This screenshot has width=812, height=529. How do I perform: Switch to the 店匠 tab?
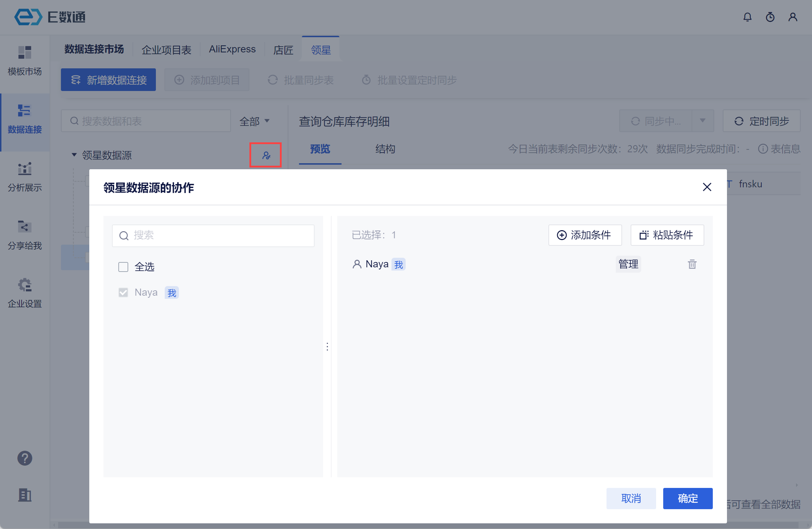coord(283,50)
